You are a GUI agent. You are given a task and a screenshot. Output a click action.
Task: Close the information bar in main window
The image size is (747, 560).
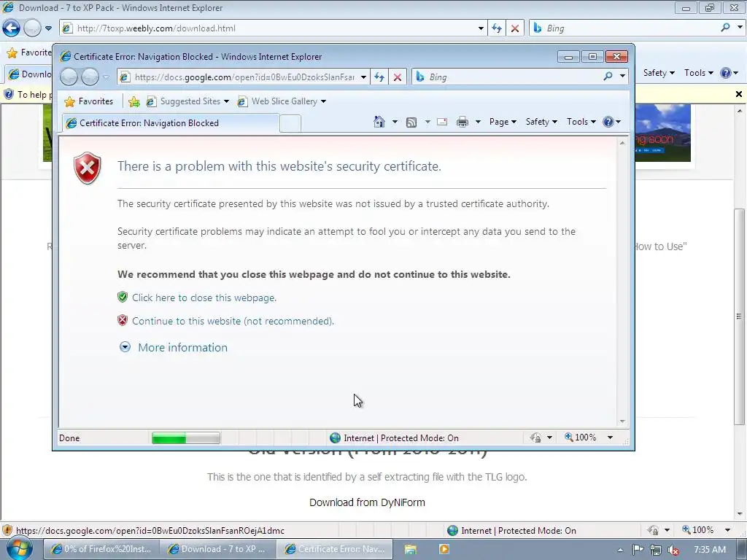click(739, 94)
